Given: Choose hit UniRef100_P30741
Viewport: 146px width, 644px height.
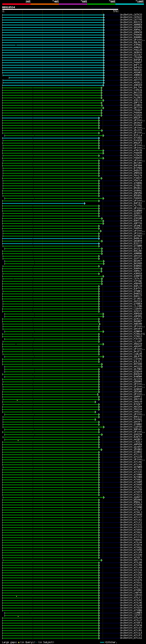Looking at the screenshot, I should coord(131,339).
